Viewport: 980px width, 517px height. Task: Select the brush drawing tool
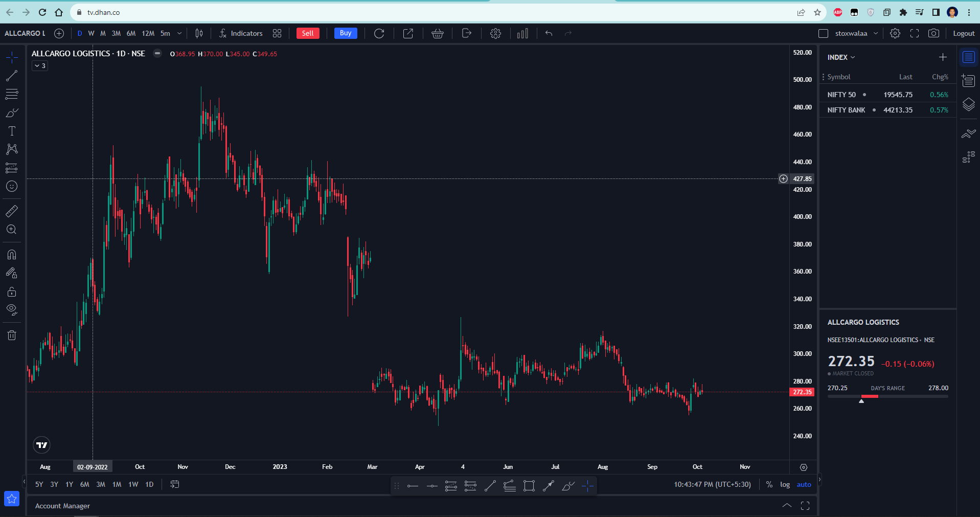[x=12, y=113]
